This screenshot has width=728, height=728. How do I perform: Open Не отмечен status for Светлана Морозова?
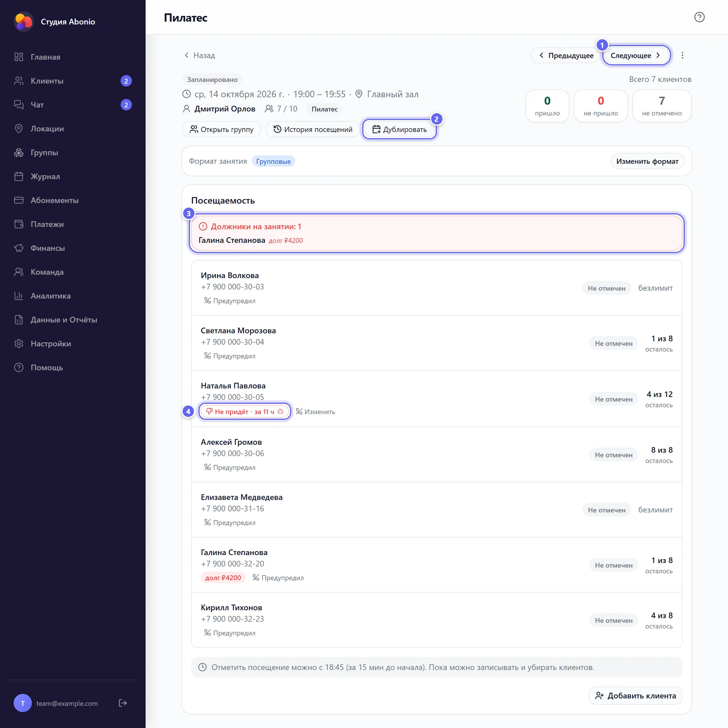613,343
